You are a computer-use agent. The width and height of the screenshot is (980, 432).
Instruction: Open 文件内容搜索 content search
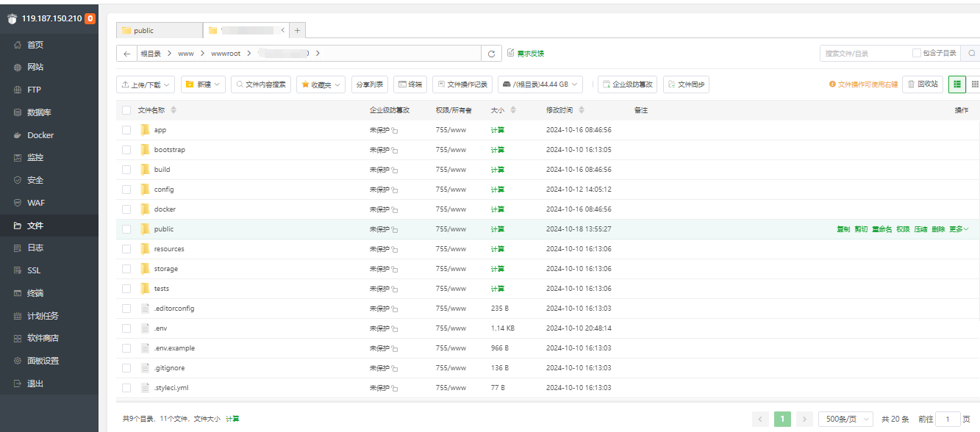261,84
